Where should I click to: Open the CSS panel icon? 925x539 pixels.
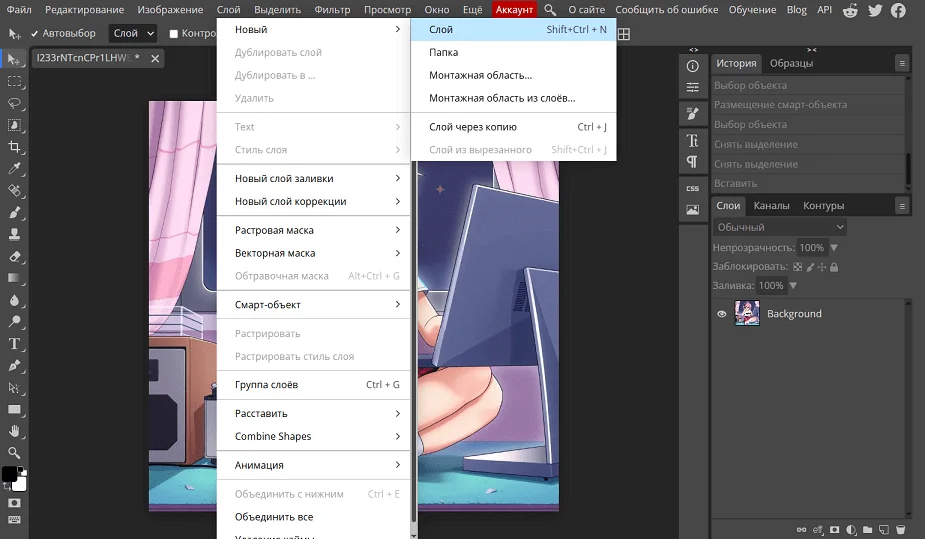pyautogui.click(x=692, y=188)
